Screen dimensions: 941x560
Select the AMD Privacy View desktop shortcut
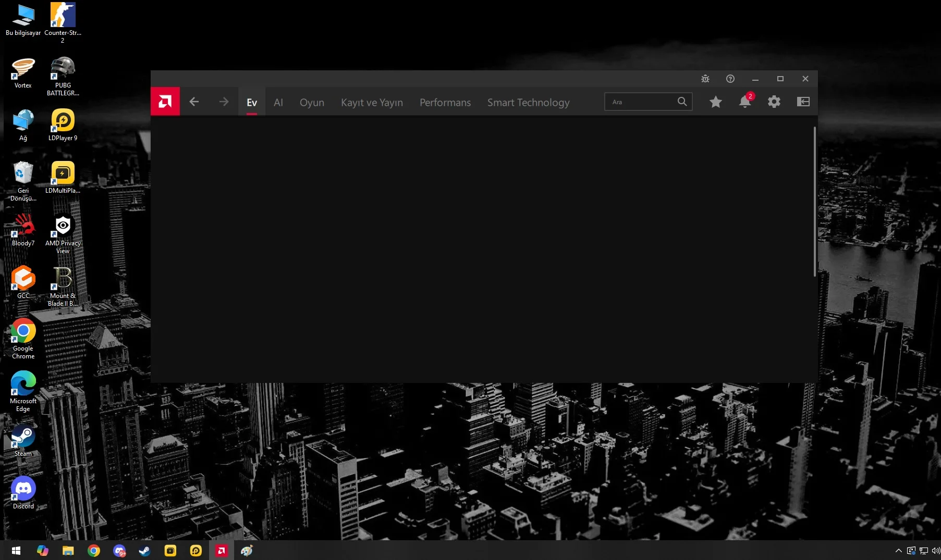[63, 234]
